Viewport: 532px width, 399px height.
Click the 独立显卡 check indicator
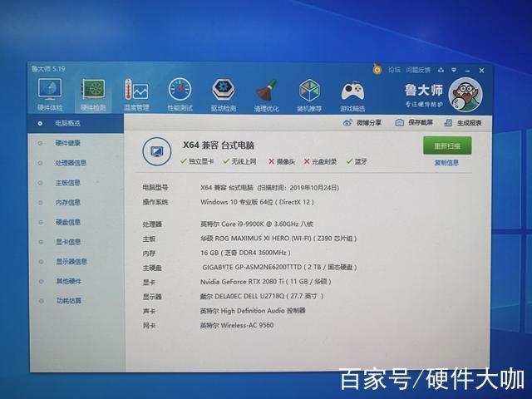(x=197, y=161)
